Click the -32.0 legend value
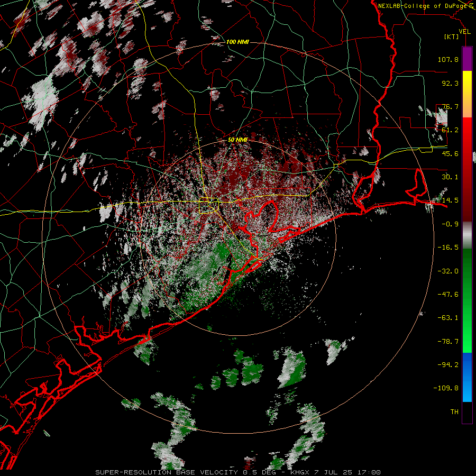Image resolution: width=476 pixels, height=476 pixels. [448, 271]
